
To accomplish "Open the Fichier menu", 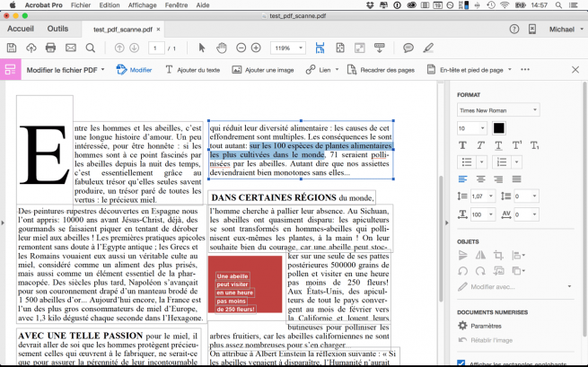I will click(81, 5).
